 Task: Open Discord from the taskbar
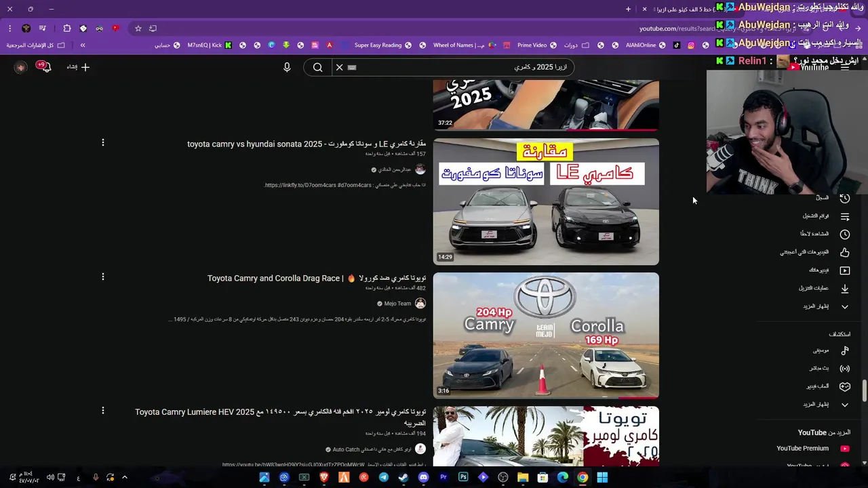(x=423, y=477)
